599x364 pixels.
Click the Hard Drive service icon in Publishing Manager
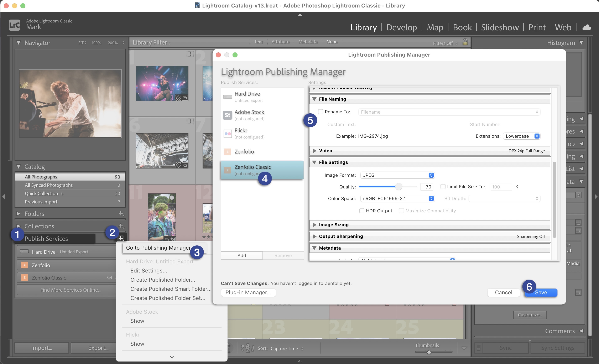click(x=228, y=97)
